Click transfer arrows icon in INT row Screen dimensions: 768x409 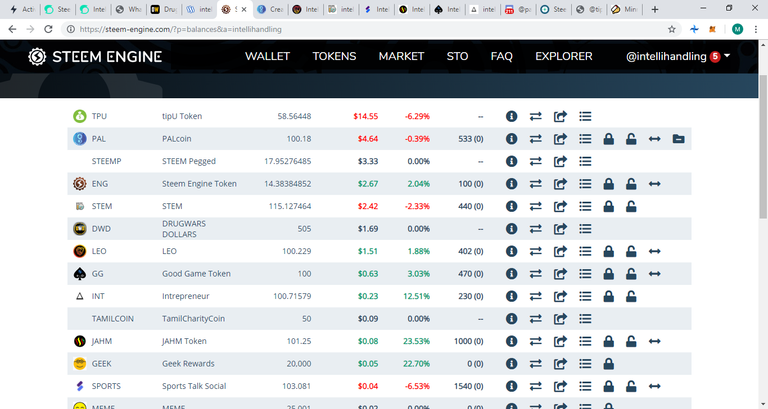click(535, 296)
